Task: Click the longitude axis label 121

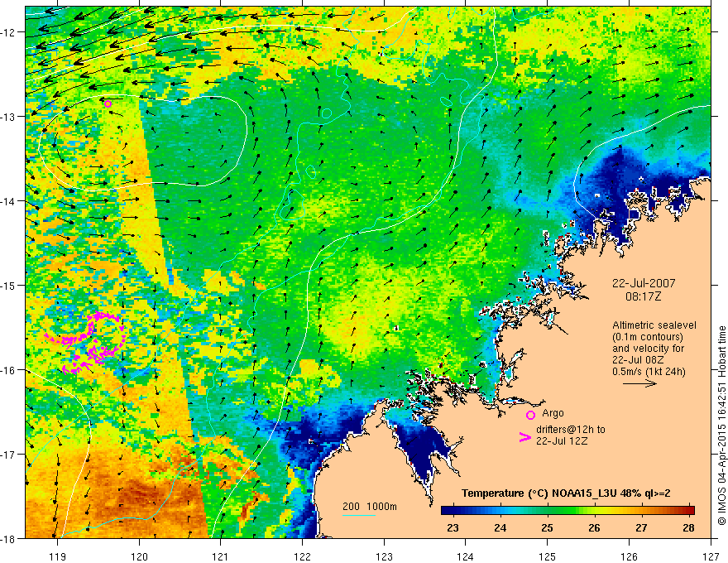Action: click(221, 556)
